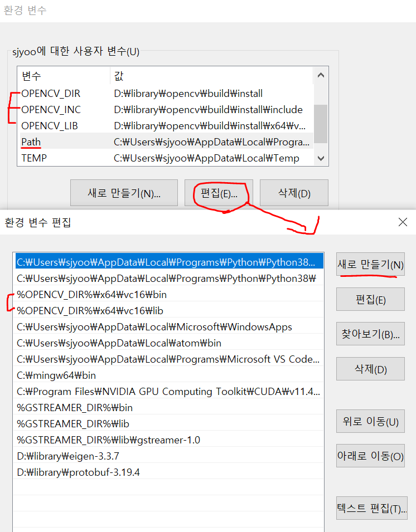Image resolution: width=416 pixels, height=532 pixels.
Task: Select Python\Python38\ path entry
Action: pyautogui.click(x=169, y=278)
